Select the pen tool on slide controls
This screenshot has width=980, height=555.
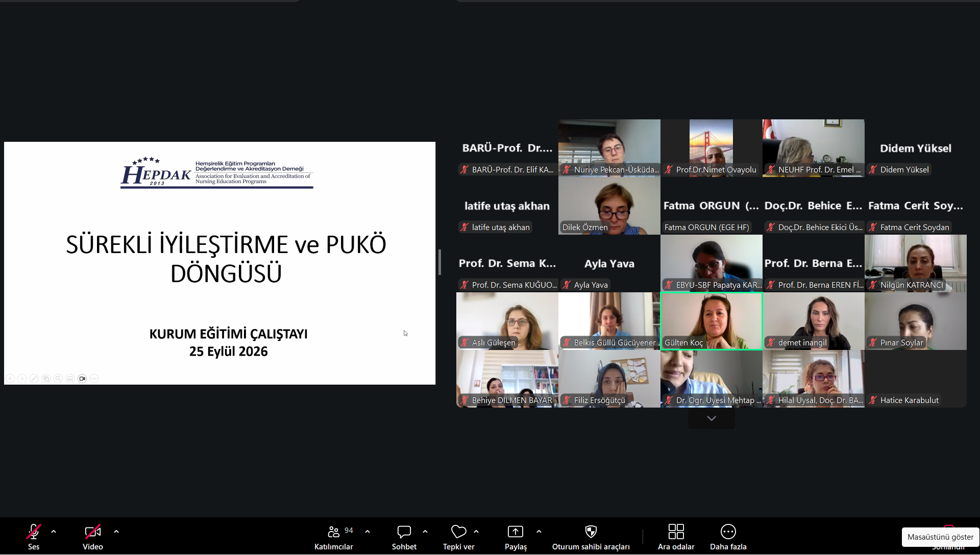[34, 379]
